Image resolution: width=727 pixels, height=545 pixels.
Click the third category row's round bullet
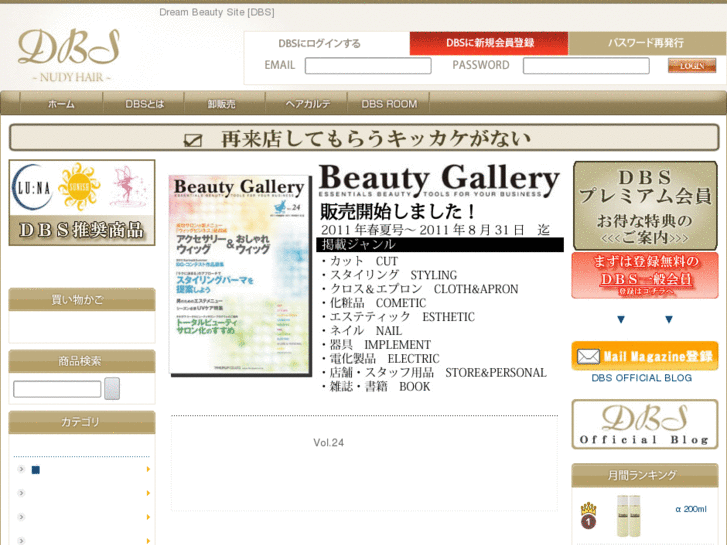21,517
